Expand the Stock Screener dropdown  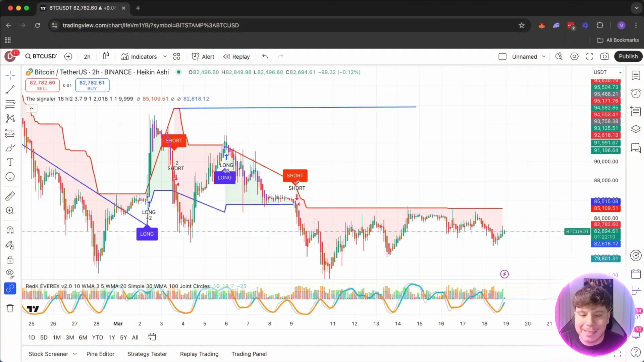(x=75, y=354)
